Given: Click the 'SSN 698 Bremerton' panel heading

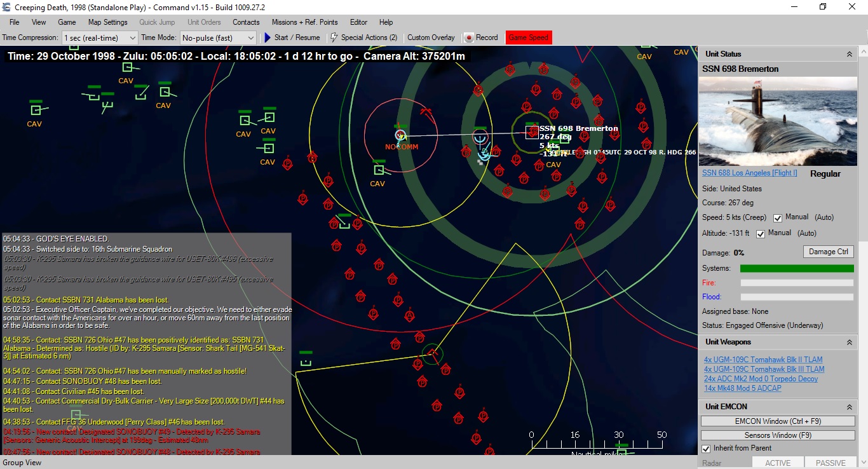Looking at the screenshot, I should tap(740, 69).
